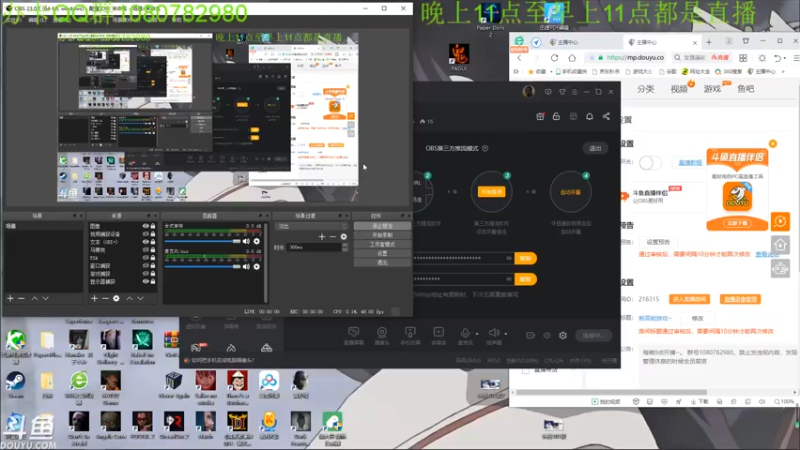800x450 pixels.
Task: Open the browser undo dropdown arrow
Action: coord(786,58)
